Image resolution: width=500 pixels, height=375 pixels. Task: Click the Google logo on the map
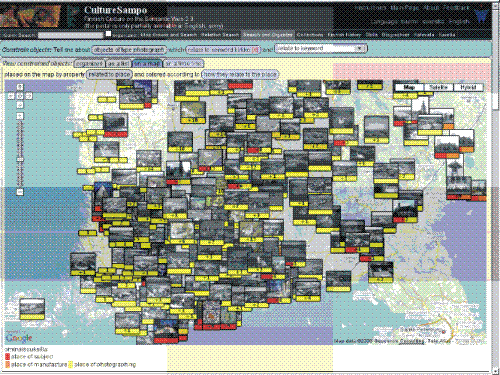coord(19,338)
